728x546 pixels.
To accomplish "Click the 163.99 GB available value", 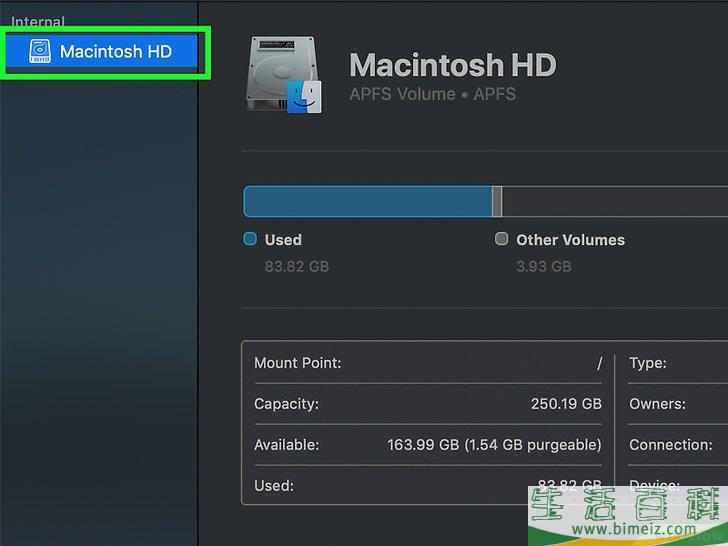I will click(494, 445).
